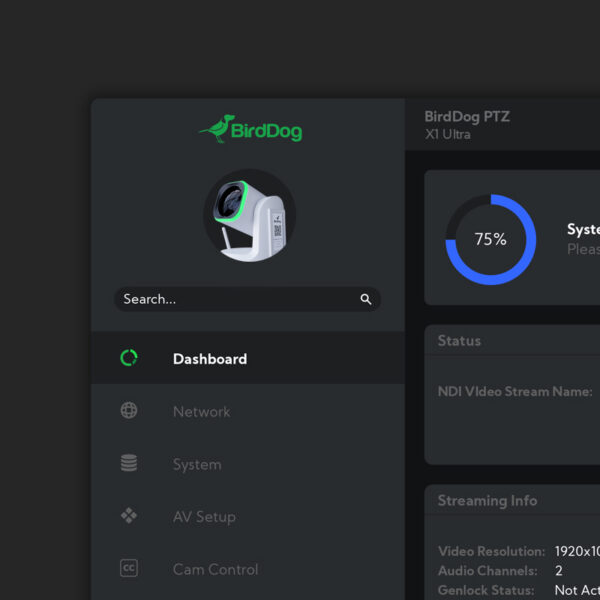Click the BirdDog PTZ title text
The image size is (600, 600).
[x=467, y=117]
